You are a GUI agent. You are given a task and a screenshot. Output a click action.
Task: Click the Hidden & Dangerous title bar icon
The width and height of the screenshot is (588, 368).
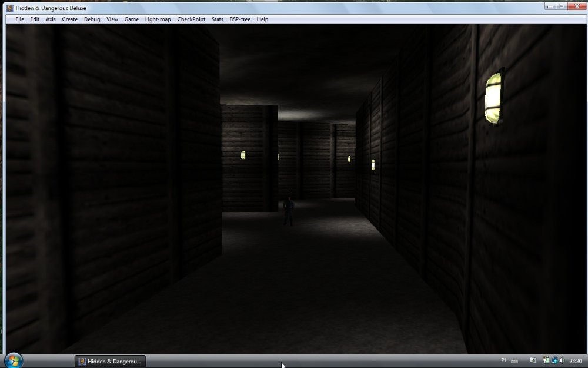(x=10, y=8)
